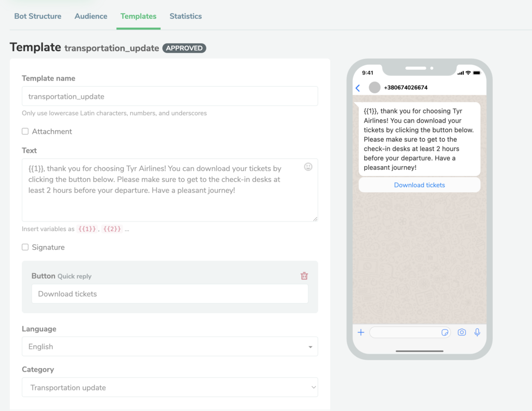The image size is (532, 411).
Task: Click the battery icon in phone status bar
Action: tap(477, 73)
